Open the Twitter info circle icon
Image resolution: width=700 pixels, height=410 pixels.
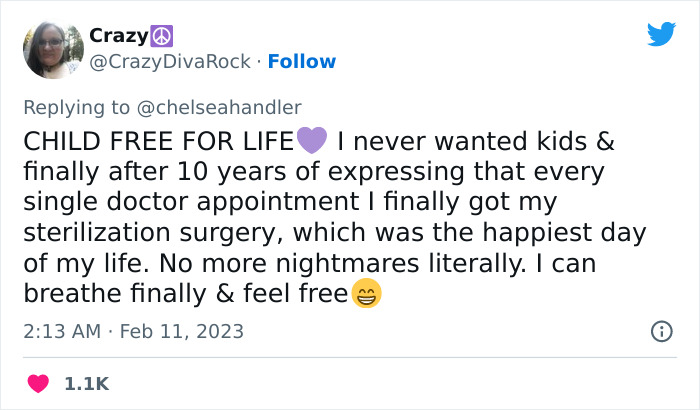(661, 331)
